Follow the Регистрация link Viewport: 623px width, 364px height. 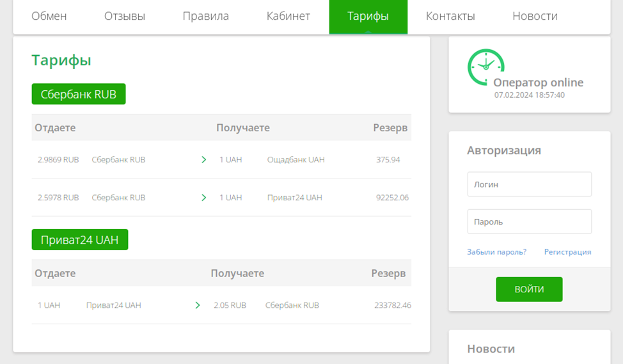pyautogui.click(x=568, y=252)
